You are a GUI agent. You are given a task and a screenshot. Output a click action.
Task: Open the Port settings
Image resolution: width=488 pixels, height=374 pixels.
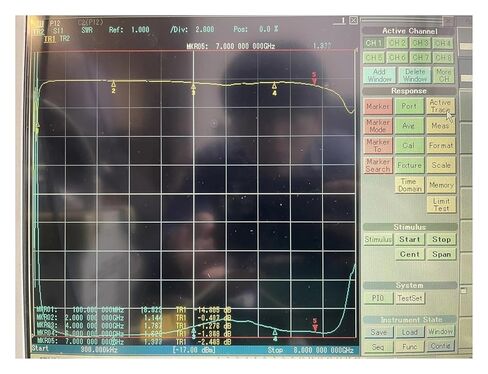(x=409, y=106)
